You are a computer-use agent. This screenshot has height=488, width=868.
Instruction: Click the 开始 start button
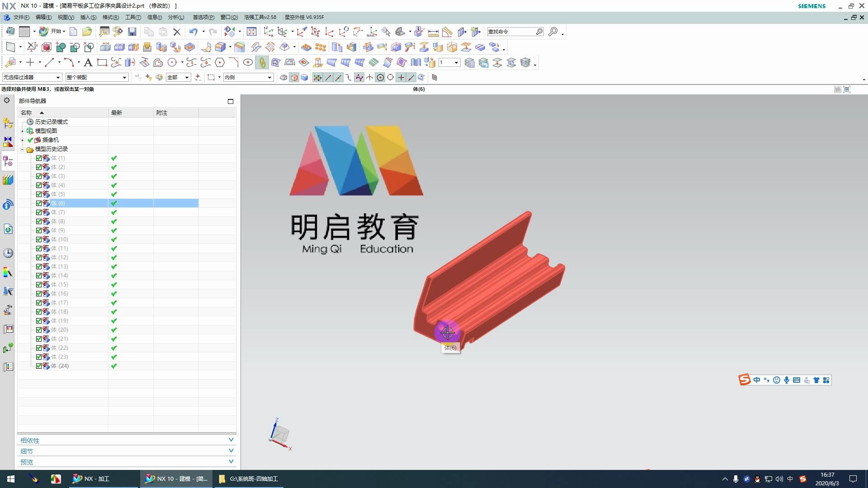coord(52,32)
